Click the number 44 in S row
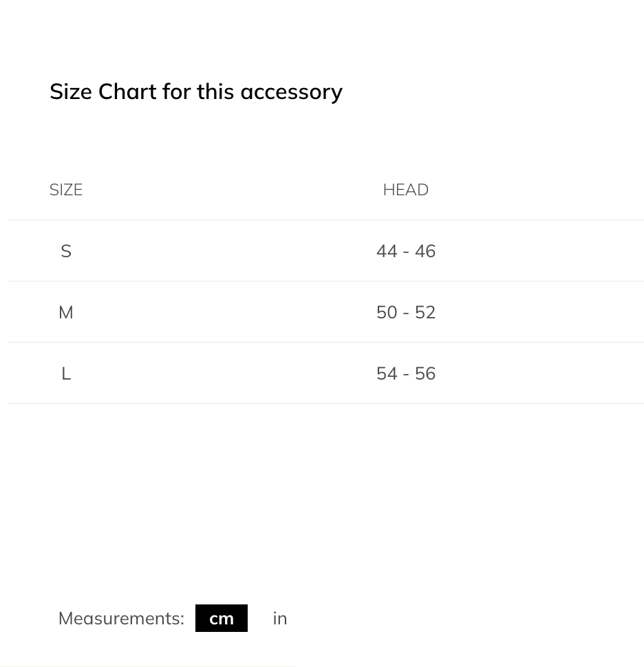This screenshot has height=667, width=644. pyautogui.click(x=387, y=251)
